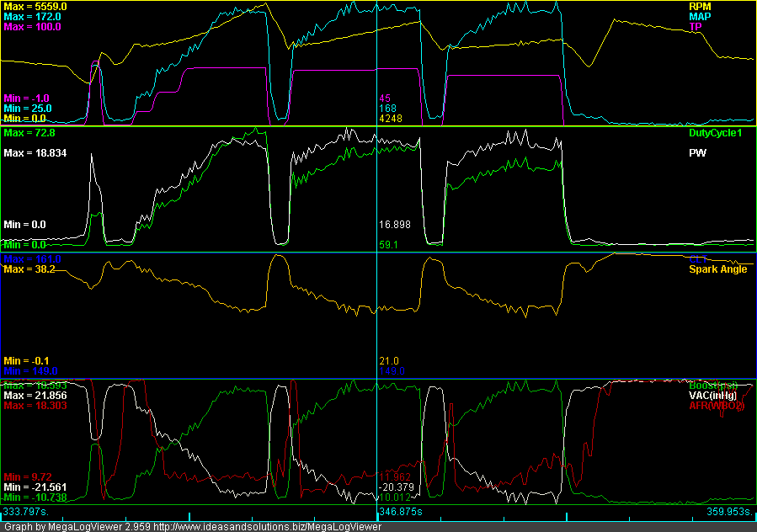The height and width of the screenshot is (532, 757).
Task: Select the Max = 172.0 MAP value
Action: point(32,16)
